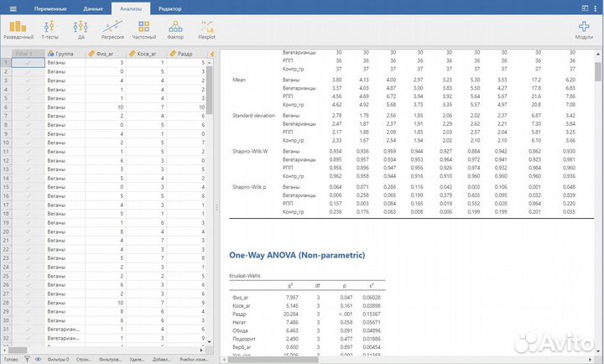This screenshot has width=604, height=364.
Task: Select Раздр value 8 in row 23
Action: 186,258
